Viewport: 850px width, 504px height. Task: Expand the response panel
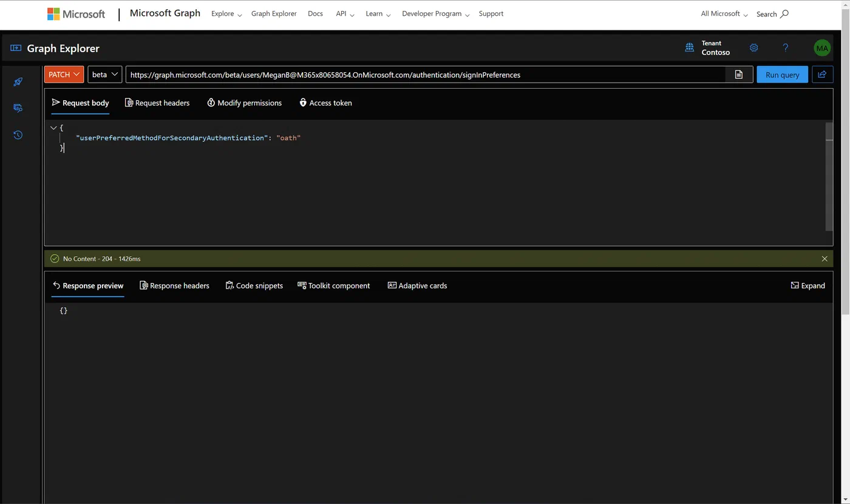[x=807, y=285]
